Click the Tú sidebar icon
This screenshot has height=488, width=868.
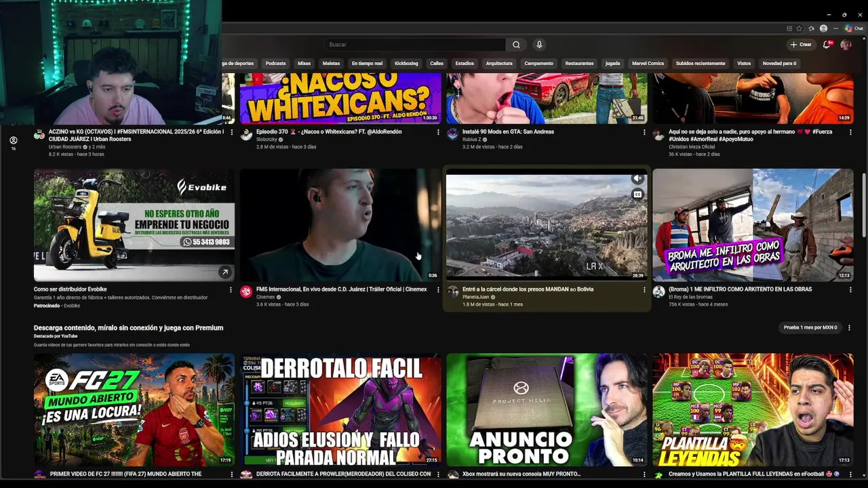coord(13,143)
